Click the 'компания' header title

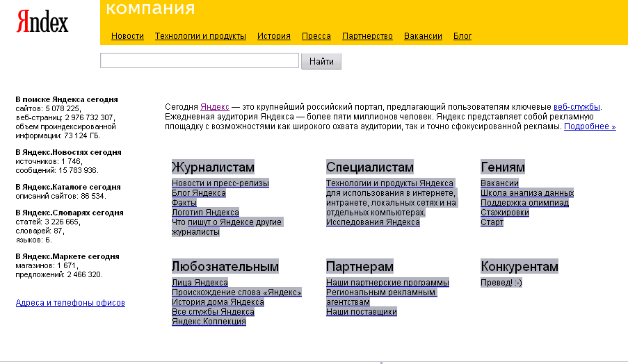click(151, 8)
